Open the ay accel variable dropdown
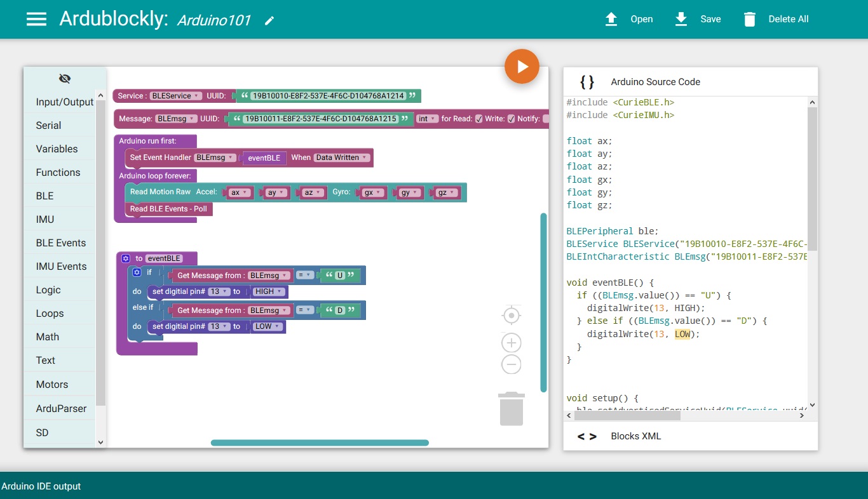Screen dimensions: 868x499 [x=276, y=192]
